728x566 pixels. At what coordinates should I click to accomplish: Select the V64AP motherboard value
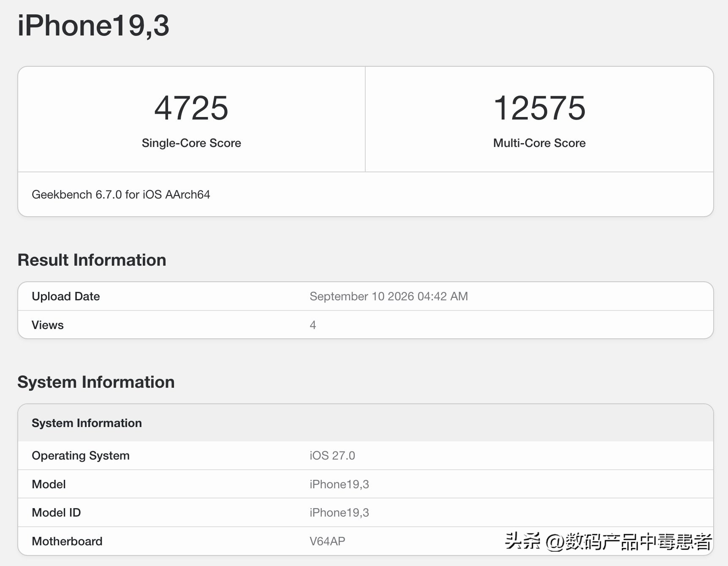click(327, 541)
